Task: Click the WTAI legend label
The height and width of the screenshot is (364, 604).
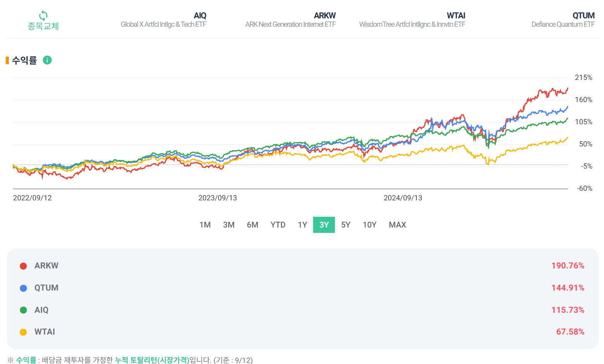Action: click(45, 332)
